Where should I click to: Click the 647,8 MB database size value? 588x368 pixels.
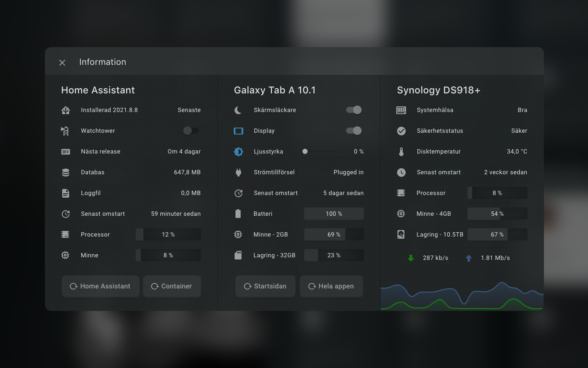click(188, 172)
